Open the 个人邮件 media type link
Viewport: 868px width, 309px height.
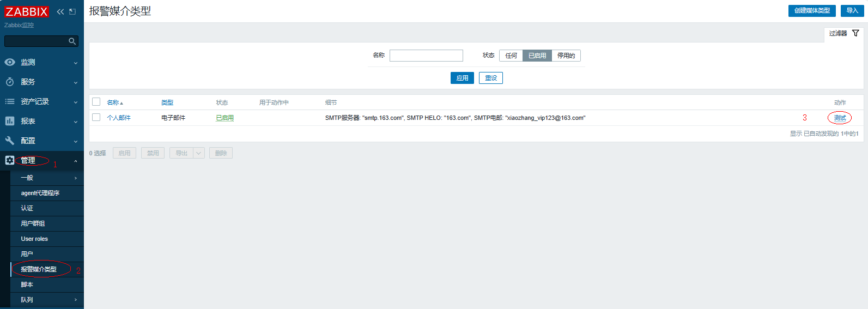coord(119,118)
